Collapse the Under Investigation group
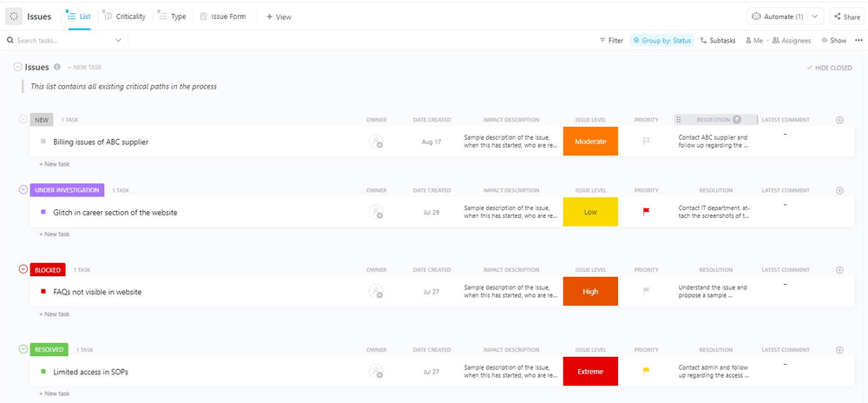 (23, 189)
